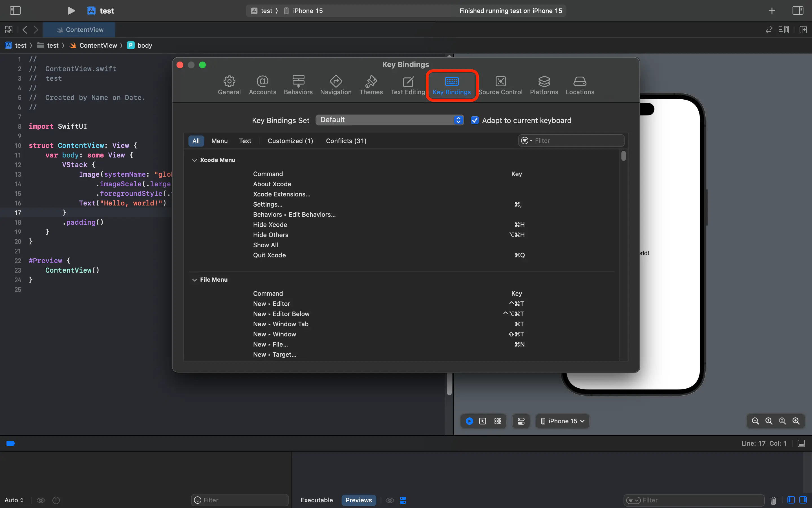812x508 pixels.
Task: Open key bindings filter options icon
Action: pos(526,141)
